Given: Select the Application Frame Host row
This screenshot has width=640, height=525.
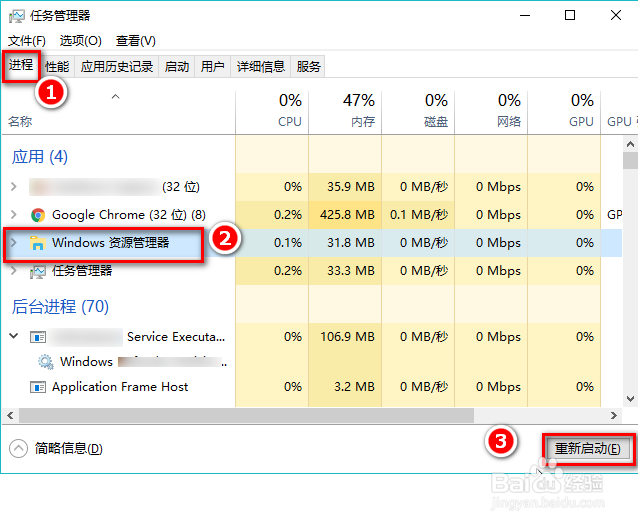Looking at the screenshot, I should coord(312,387).
